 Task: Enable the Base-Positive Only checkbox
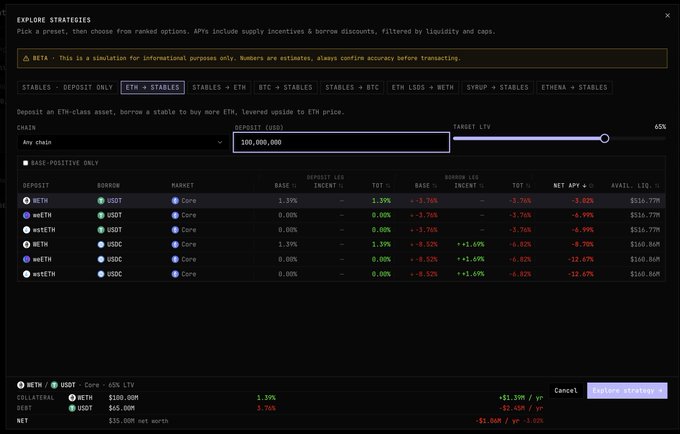point(26,163)
